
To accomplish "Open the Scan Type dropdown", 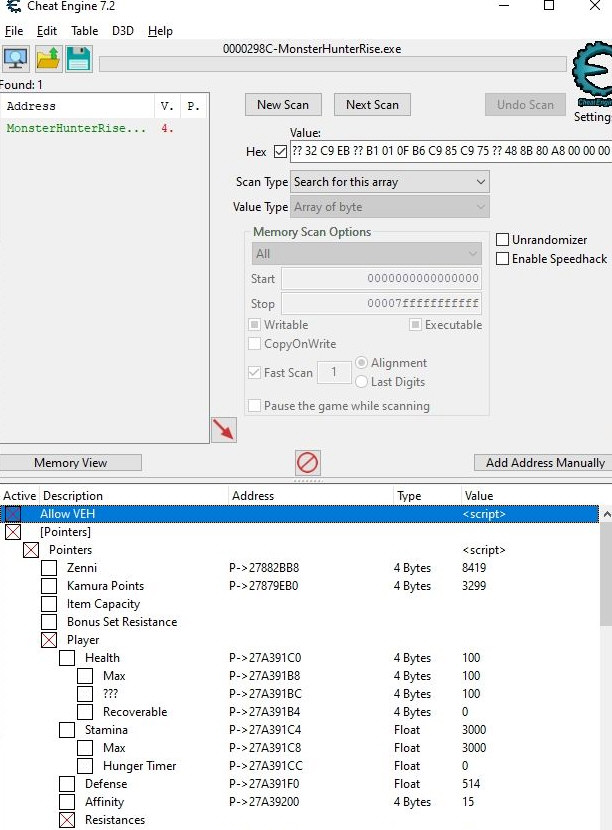I will pos(390,182).
